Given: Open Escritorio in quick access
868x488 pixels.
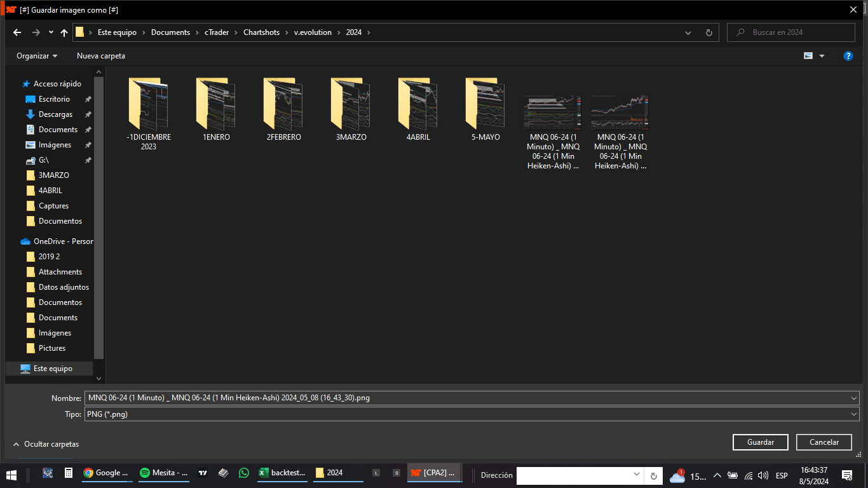Looking at the screenshot, I should point(54,99).
